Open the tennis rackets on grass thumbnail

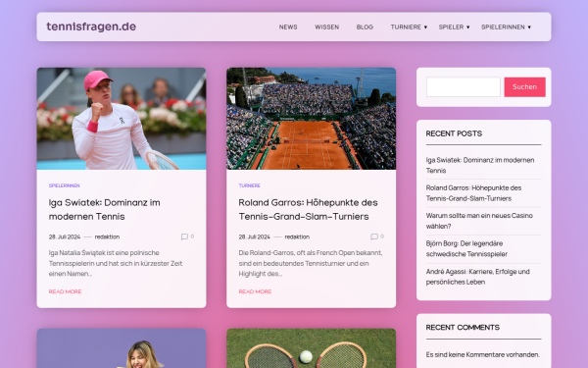(312, 348)
